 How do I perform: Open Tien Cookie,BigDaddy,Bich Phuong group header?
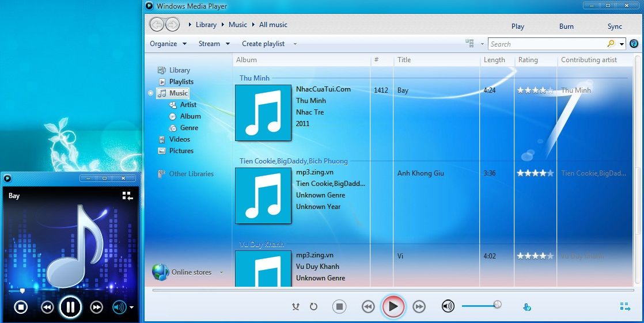294,161
